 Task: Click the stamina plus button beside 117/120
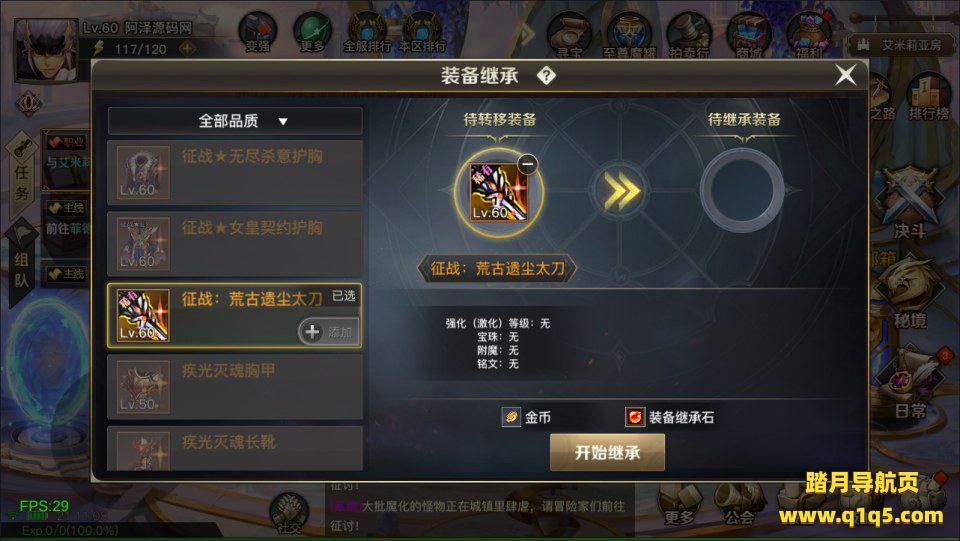(x=187, y=48)
